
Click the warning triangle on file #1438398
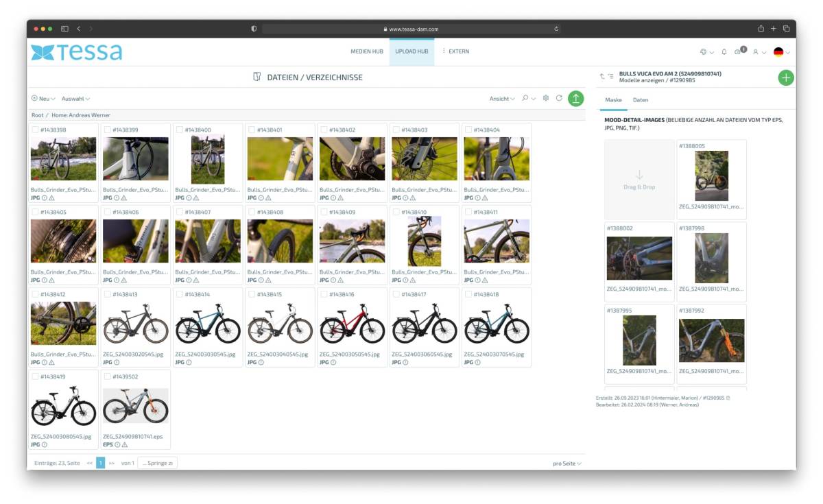51,197
